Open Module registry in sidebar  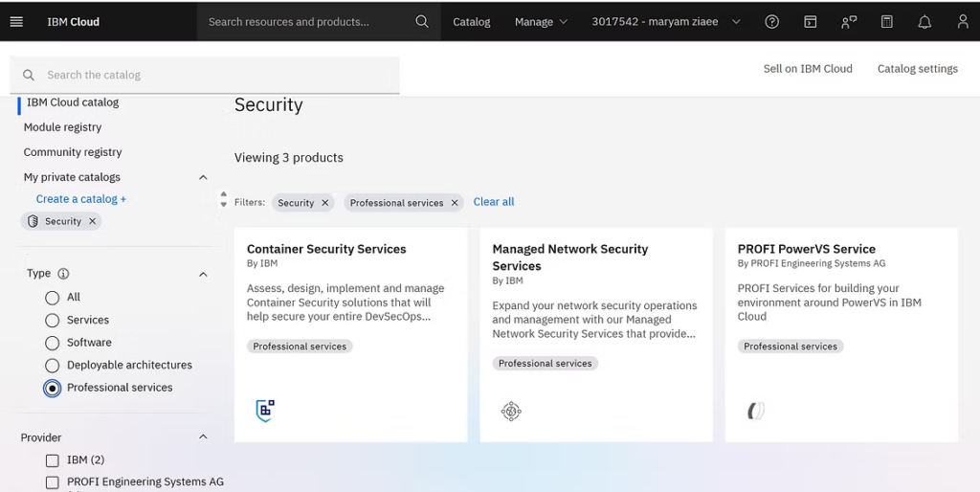[x=62, y=127]
